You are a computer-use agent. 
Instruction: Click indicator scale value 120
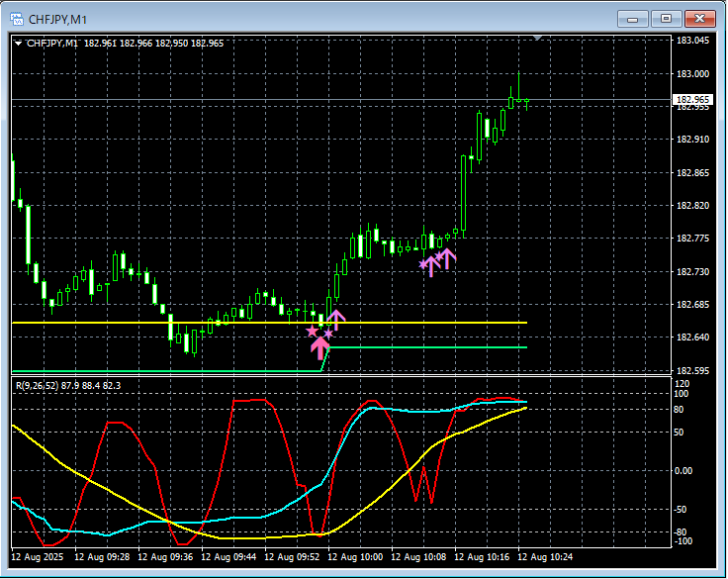tap(682, 384)
